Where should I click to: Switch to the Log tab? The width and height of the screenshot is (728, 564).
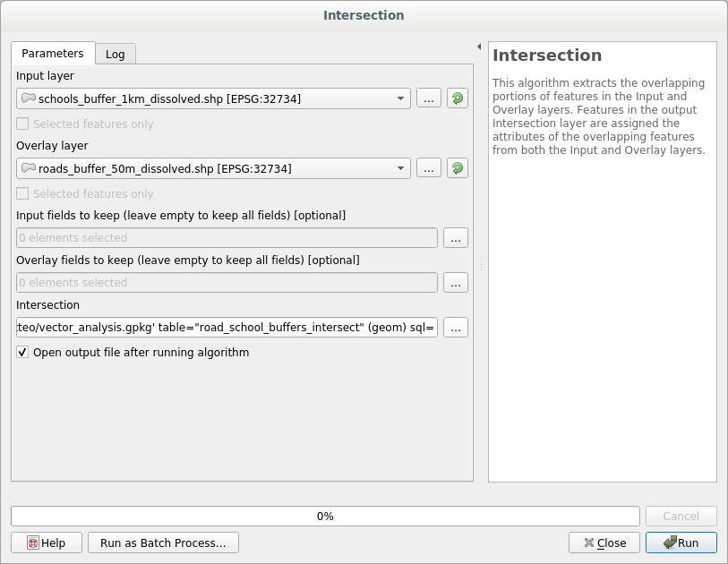(115, 54)
